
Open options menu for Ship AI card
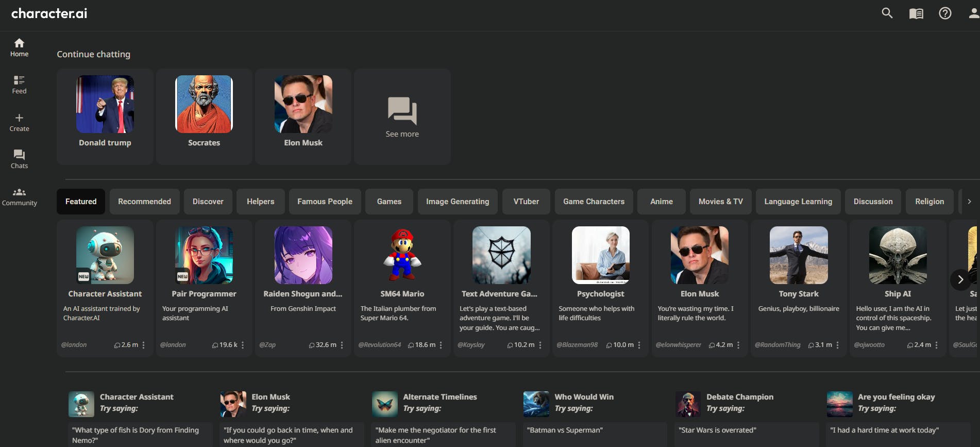(x=937, y=345)
